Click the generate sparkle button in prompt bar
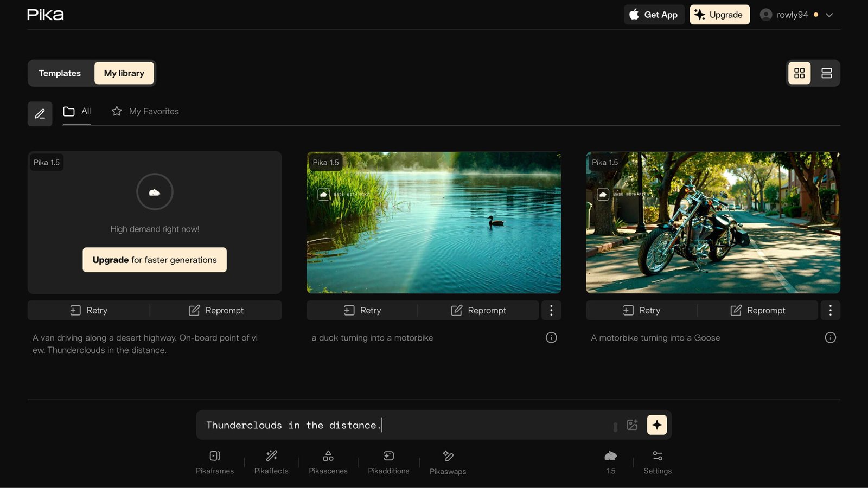 [x=657, y=425]
